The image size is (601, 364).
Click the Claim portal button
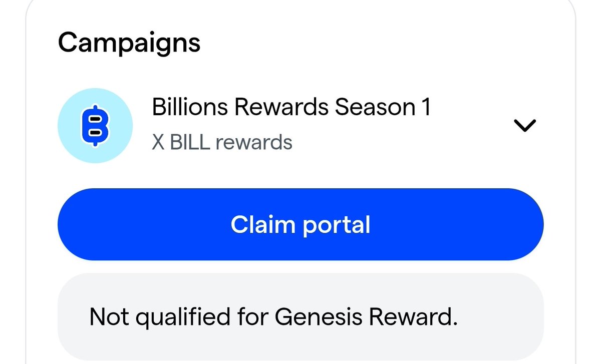[x=300, y=224]
